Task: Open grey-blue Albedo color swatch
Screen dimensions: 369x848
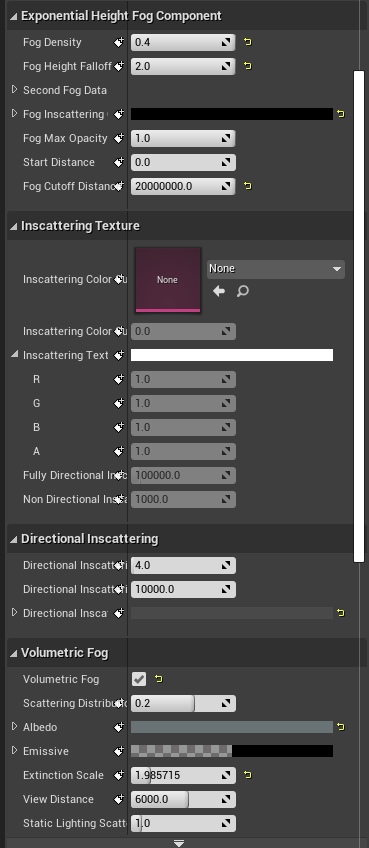Action: click(232, 727)
